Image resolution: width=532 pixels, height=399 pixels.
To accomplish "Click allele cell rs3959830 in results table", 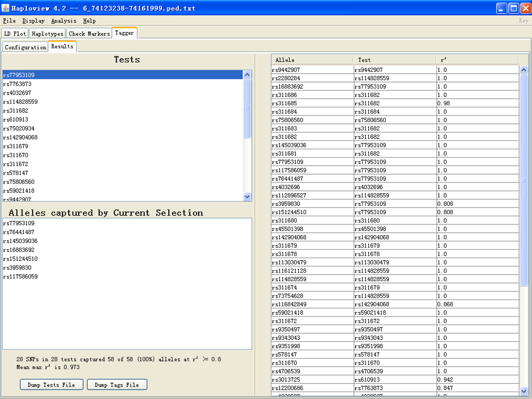I will click(312, 204).
